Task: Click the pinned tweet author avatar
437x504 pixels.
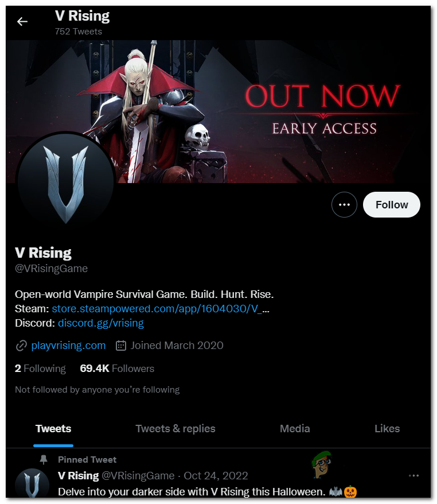Action: coord(32,484)
